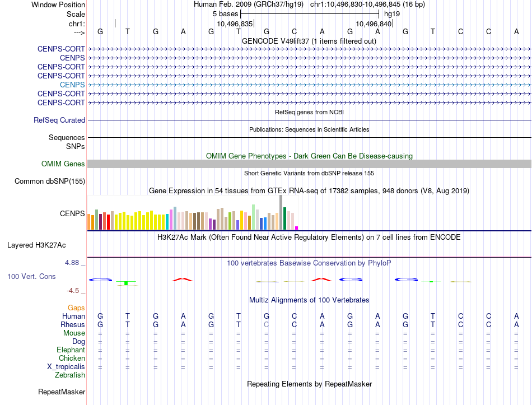This screenshot has width=532, height=405.
Task: Select the Dog alignment row label
Action: coord(78,342)
